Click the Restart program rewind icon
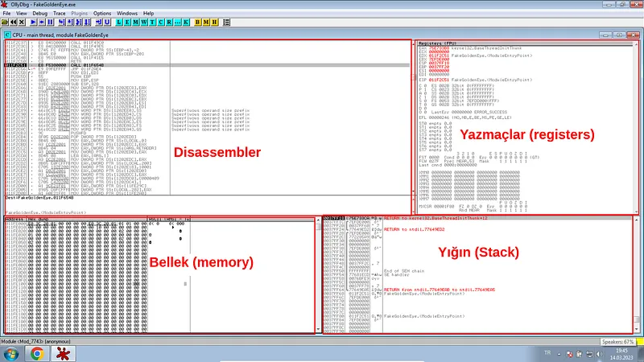Image resolution: width=644 pixels, height=362 pixels. click(13, 23)
